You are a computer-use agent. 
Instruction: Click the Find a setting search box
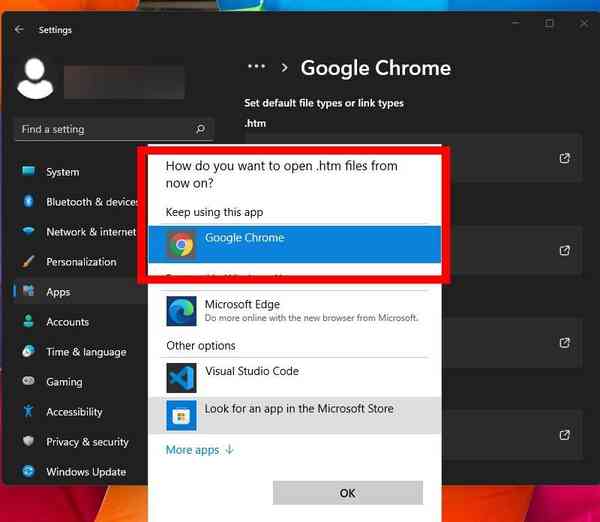tap(105, 129)
